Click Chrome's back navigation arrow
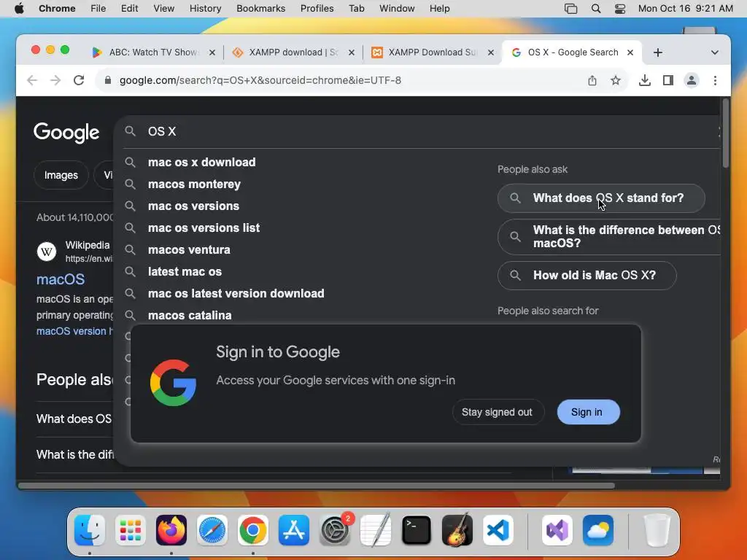The width and height of the screenshot is (747, 560). tap(32, 80)
